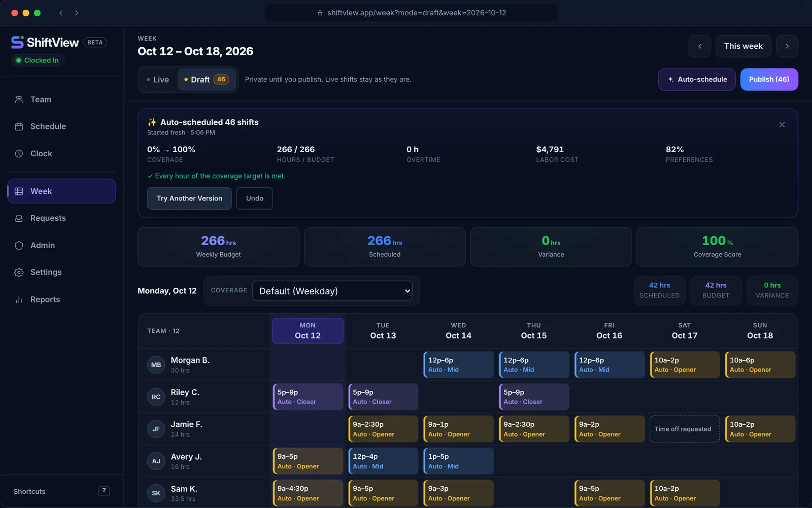Click the Undo button

255,198
